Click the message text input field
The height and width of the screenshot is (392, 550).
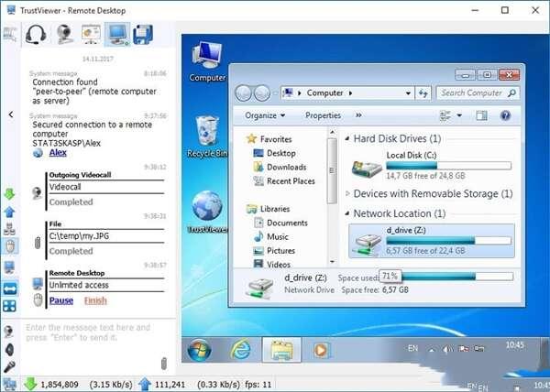pos(91,345)
